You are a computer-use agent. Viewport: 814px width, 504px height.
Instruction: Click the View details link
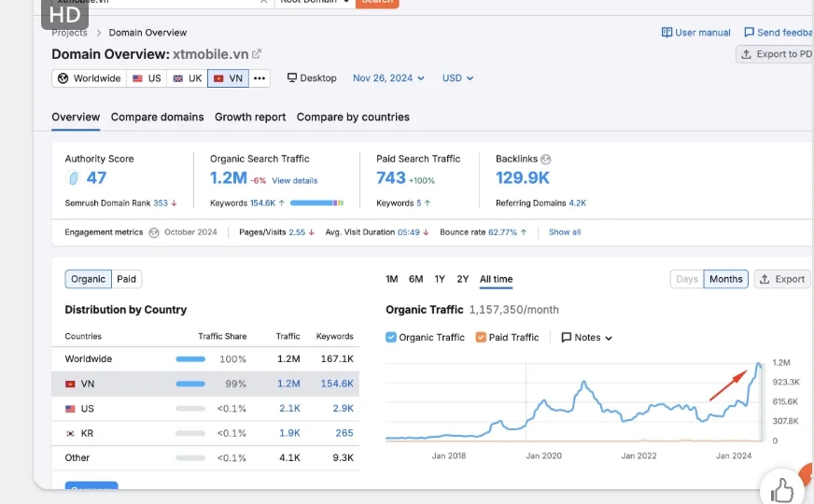click(x=294, y=181)
